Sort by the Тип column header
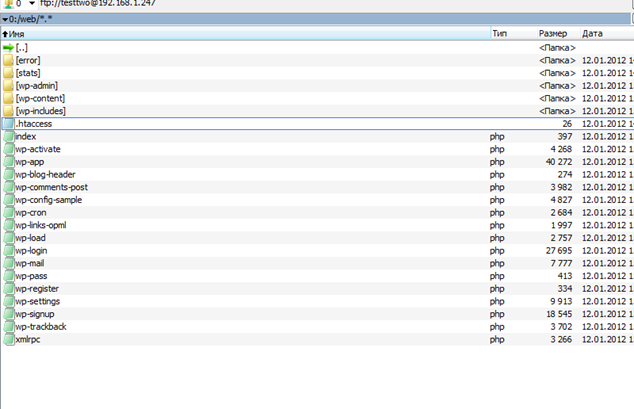Image resolution: width=634 pixels, height=409 pixels. click(514, 34)
